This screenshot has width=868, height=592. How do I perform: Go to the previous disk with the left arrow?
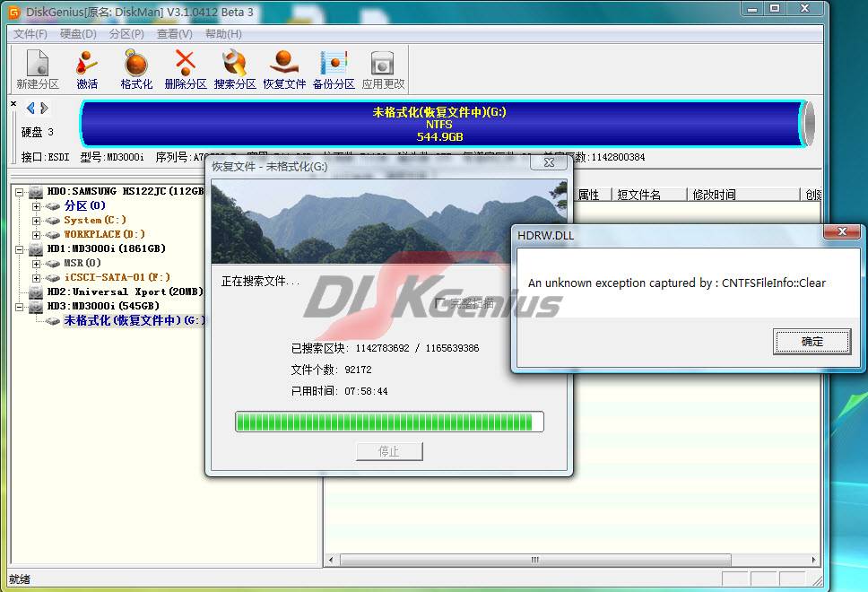click(30, 108)
